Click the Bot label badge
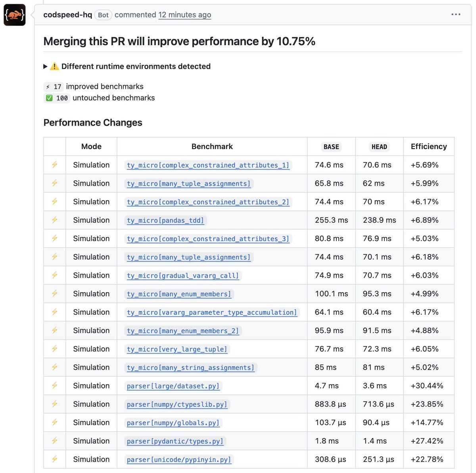The width and height of the screenshot is (476, 473). click(103, 15)
